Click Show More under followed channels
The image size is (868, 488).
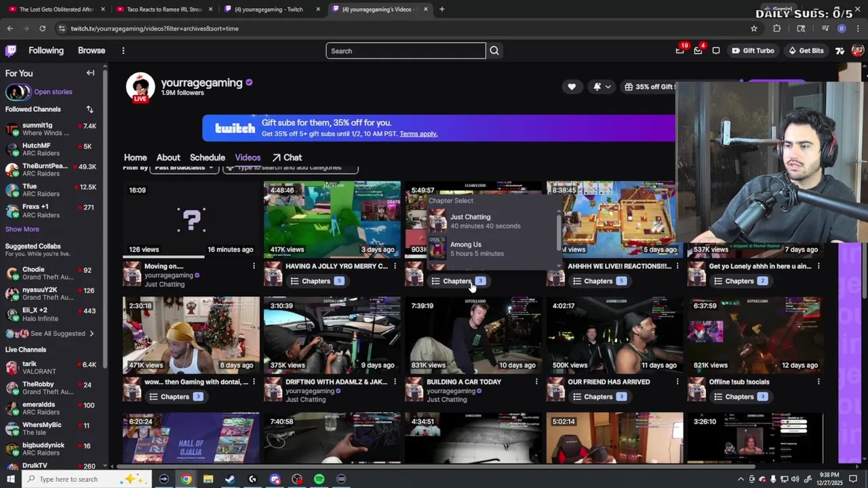point(22,229)
